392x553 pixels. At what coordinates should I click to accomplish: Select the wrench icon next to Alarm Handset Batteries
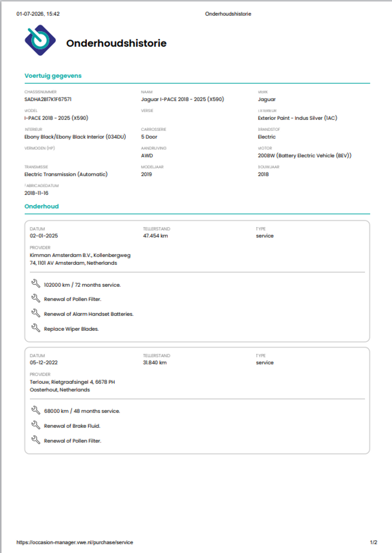[x=36, y=313]
